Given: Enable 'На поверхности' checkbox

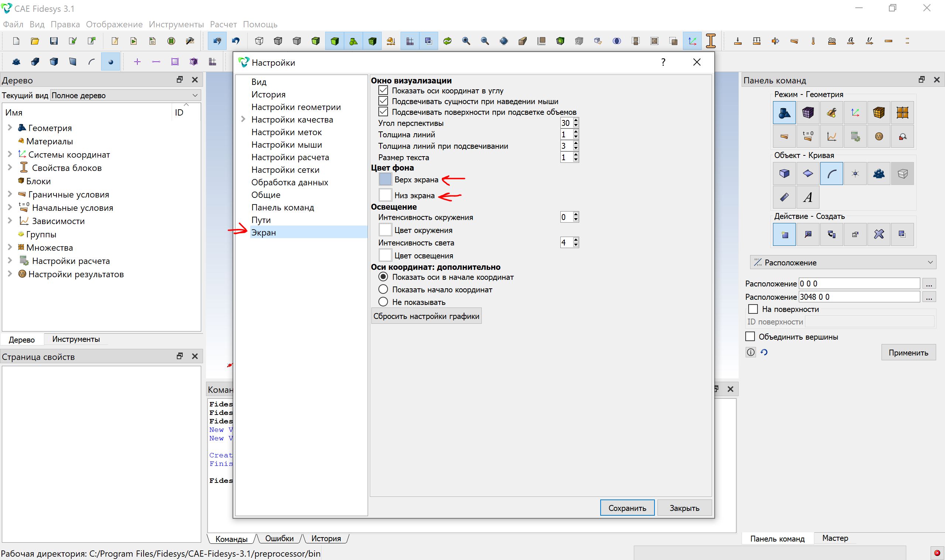Looking at the screenshot, I should point(753,309).
